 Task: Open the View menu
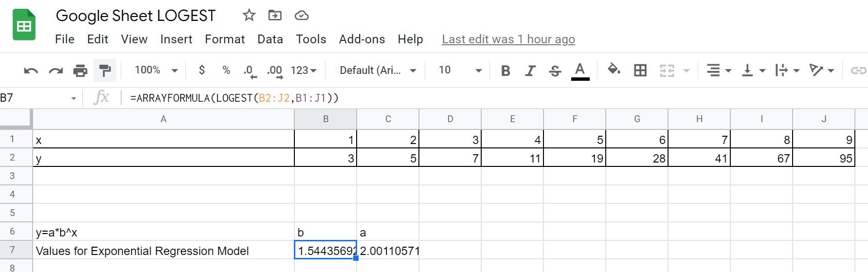[134, 39]
